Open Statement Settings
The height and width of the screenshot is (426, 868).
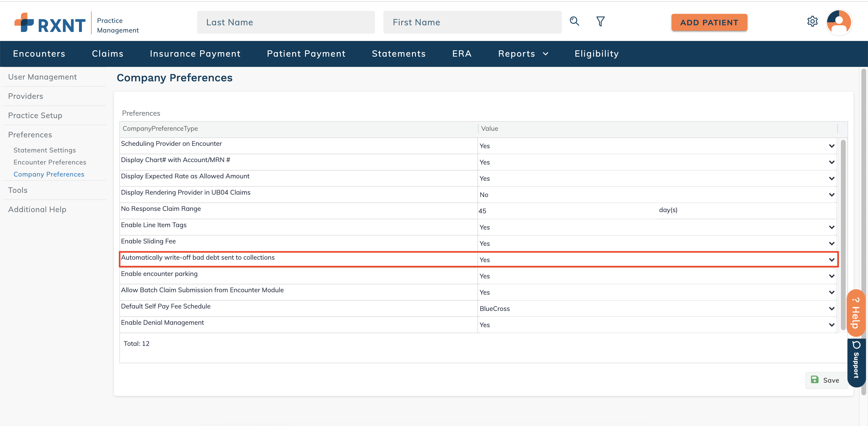[45, 150]
